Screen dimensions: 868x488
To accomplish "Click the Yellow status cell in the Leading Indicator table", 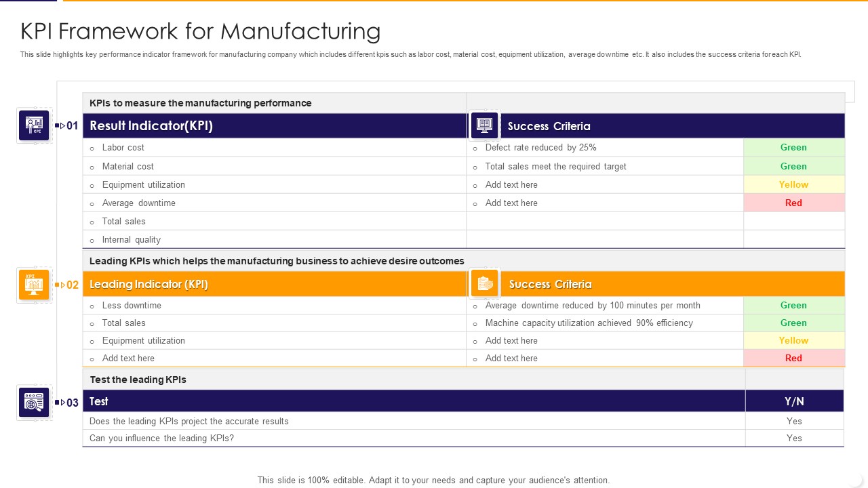I will [794, 340].
